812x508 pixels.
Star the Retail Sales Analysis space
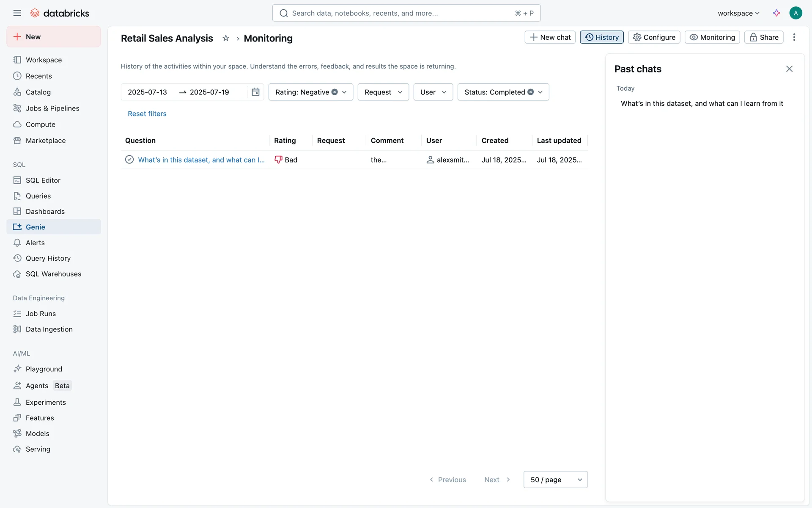click(226, 38)
